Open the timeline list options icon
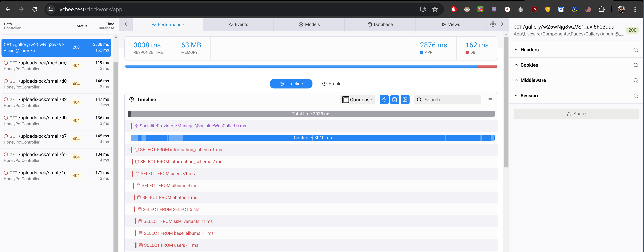The image size is (644, 252). point(490,100)
